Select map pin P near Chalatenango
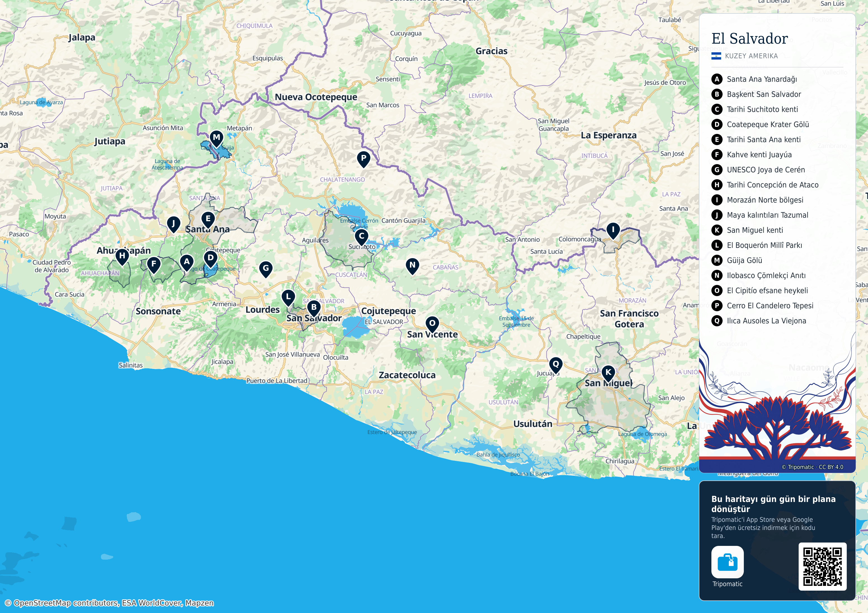This screenshot has width=868, height=613. coord(363,159)
